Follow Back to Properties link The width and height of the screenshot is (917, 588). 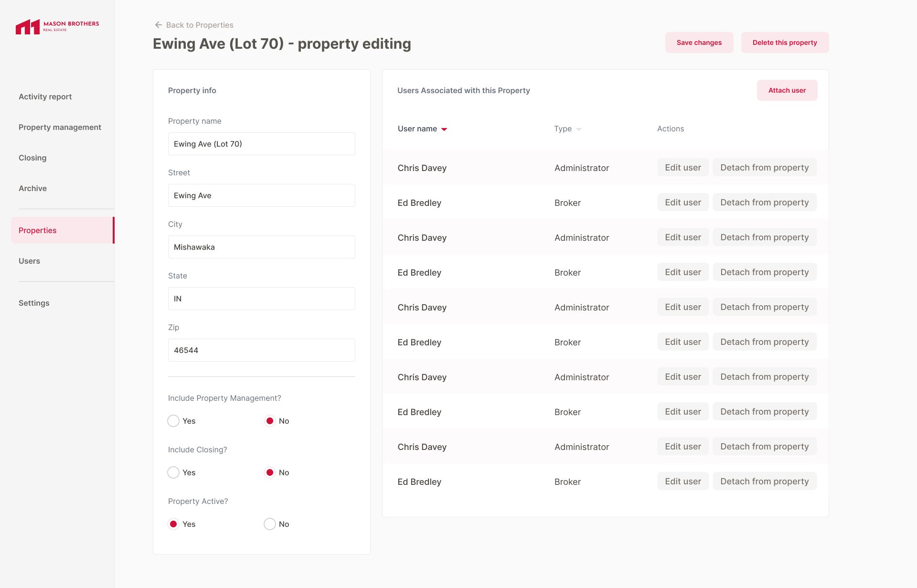(200, 25)
